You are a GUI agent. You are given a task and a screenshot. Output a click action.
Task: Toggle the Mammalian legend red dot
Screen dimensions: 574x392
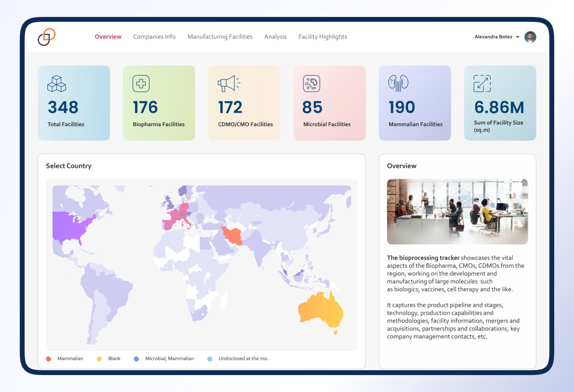[x=48, y=359]
